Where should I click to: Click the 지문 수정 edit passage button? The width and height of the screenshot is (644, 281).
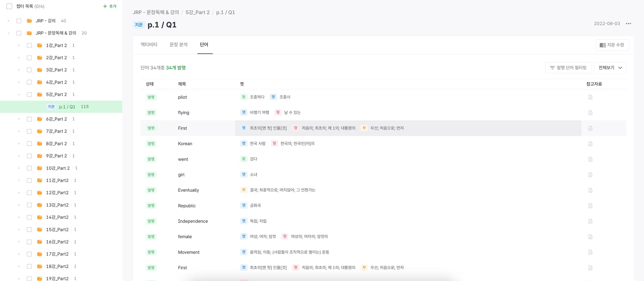pos(612,45)
